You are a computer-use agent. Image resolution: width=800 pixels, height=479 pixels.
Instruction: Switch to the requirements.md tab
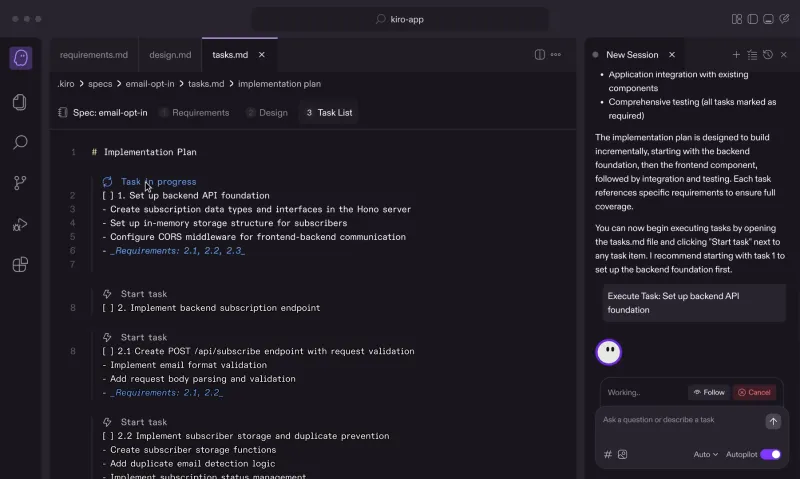click(93, 55)
